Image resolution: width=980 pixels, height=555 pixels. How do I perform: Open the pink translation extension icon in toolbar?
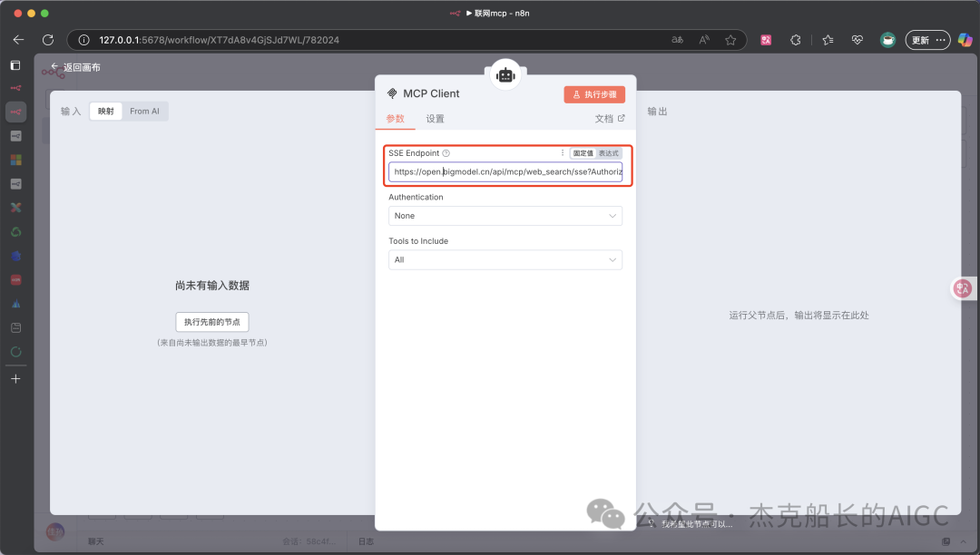[766, 40]
